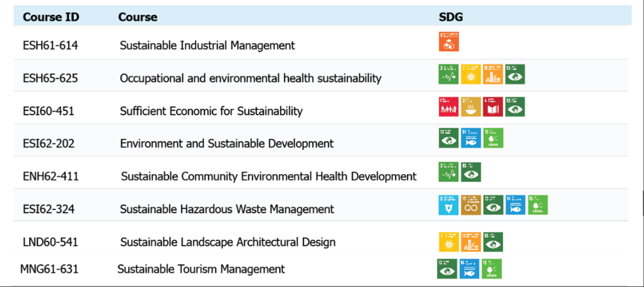Click SDG 3 health icon in ENH62-411 row
Screen dimensions: 644x287
448,172
